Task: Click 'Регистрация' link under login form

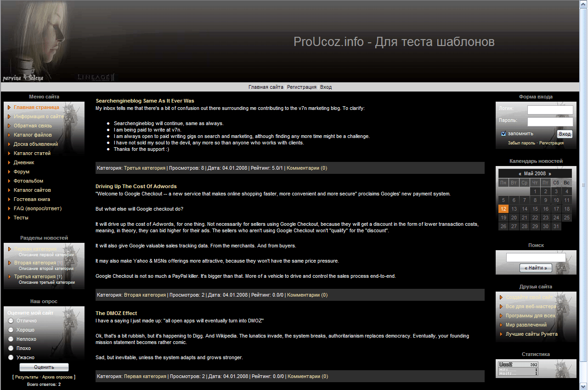Action: [551, 143]
